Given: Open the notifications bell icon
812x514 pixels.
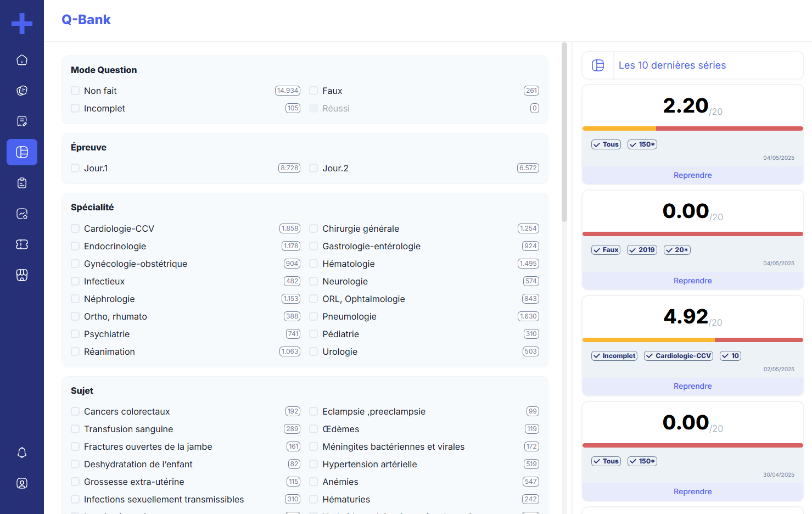Looking at the screenshot, I should pos(22,452).
